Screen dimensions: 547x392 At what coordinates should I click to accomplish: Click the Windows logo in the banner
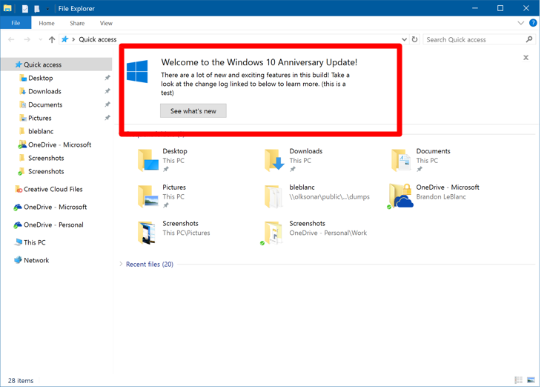point(137,71)
